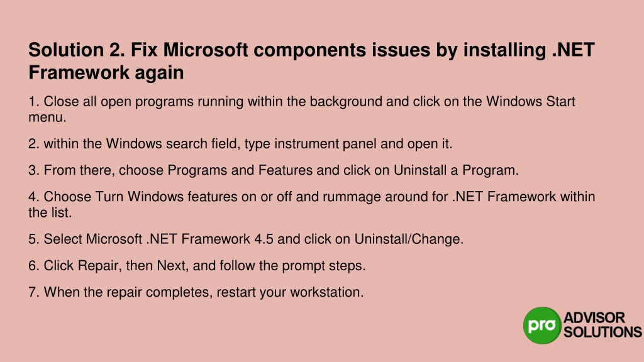The height and width of the screenshot is (362, 644).
Task: Click the word 'Framework again' in heading
Action: (x=106, y=73)
